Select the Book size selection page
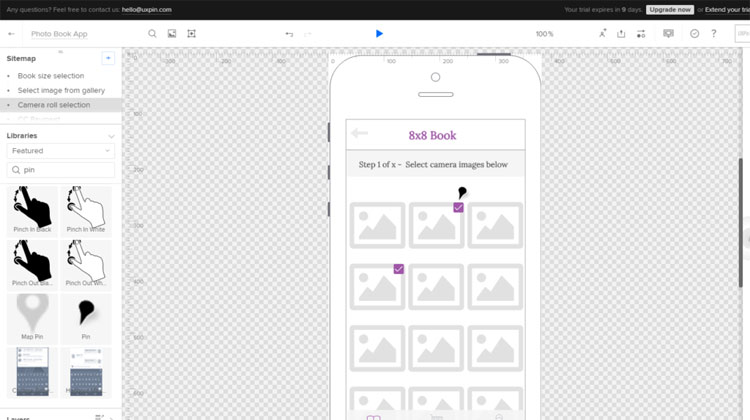Screen dimensions: 750x420 51,76
